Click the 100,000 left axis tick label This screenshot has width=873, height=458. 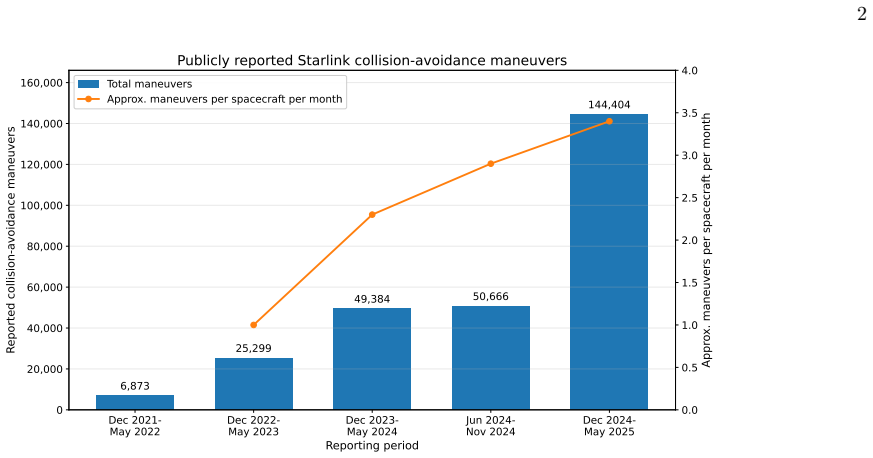41,205
